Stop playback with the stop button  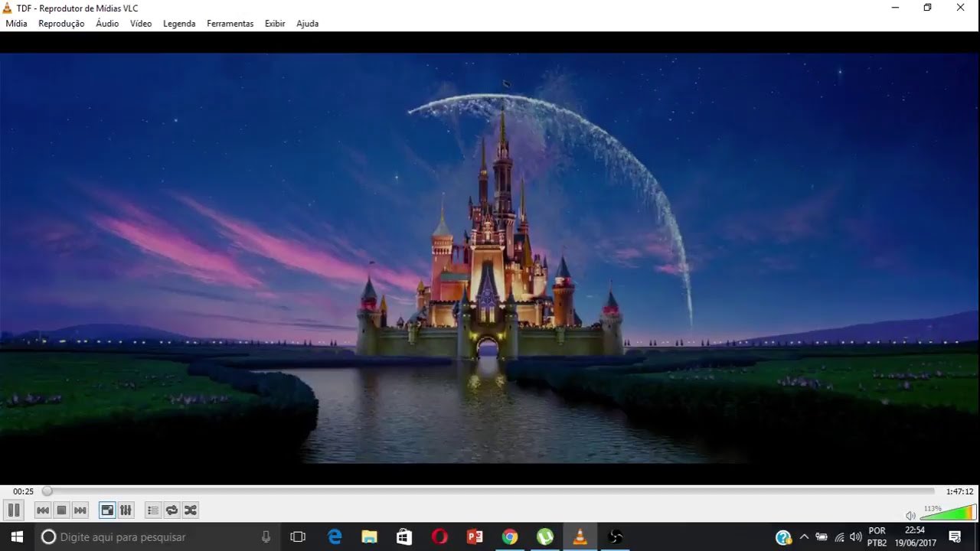(61, 510)
